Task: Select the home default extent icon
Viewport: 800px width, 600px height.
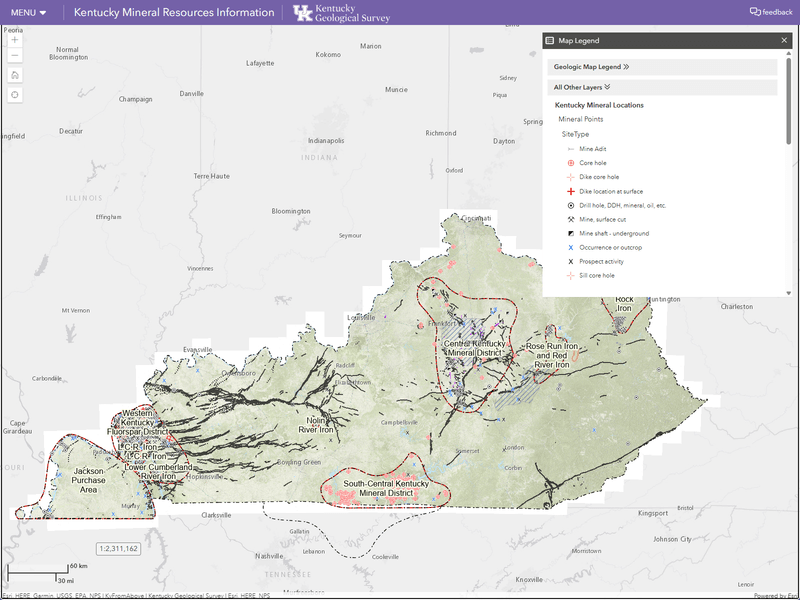Action: coord(14,74)
